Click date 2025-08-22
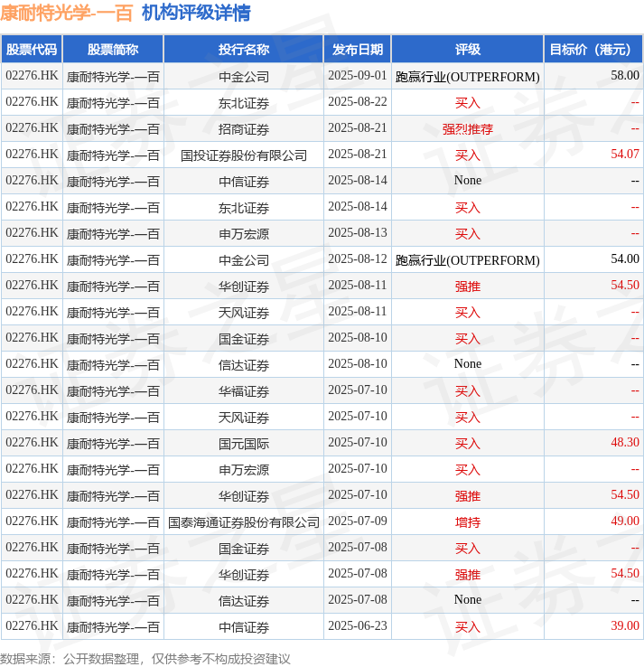Screen dimensions: 644x667 358,102
